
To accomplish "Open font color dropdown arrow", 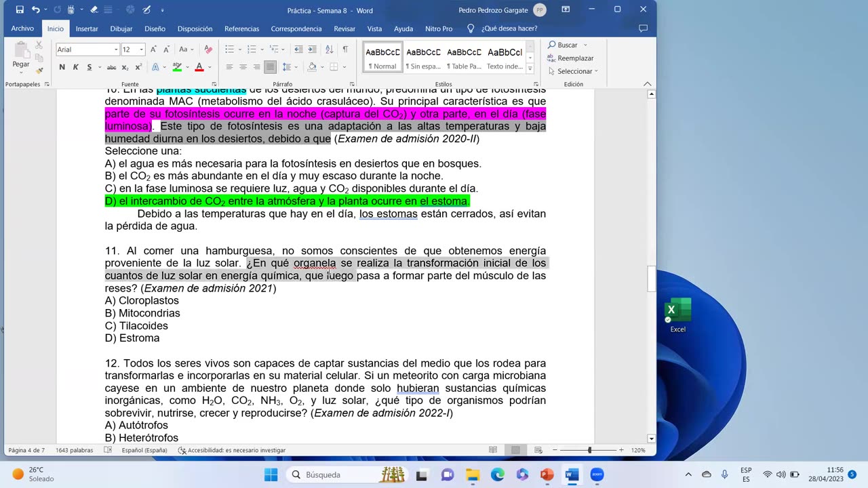I will [209, 67].
